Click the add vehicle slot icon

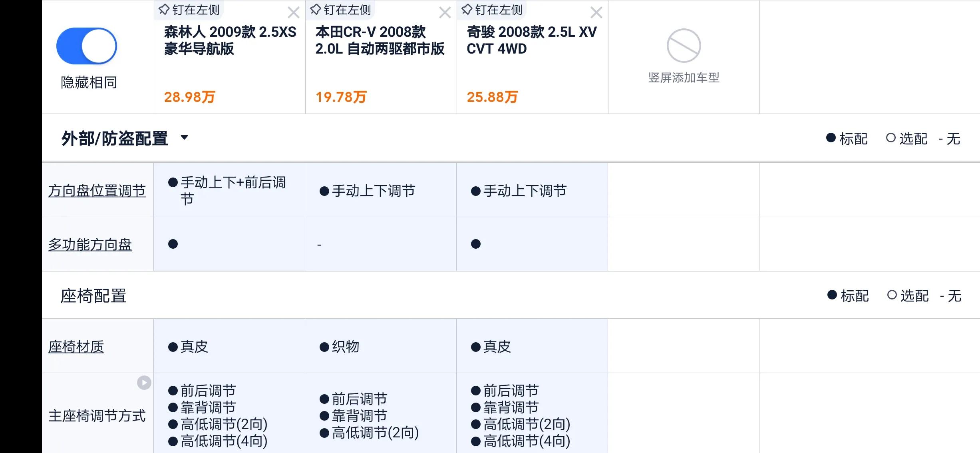[x=684, y=46]
